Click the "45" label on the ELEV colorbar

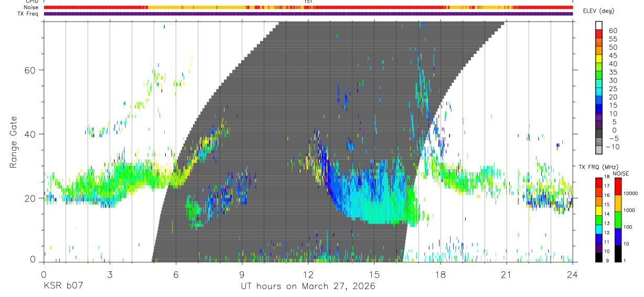[x=613, y=56]
